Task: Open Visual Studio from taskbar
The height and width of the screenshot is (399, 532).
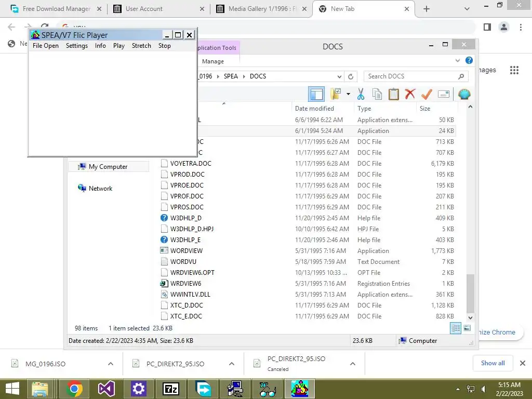Action: click(x=106, y=389)
